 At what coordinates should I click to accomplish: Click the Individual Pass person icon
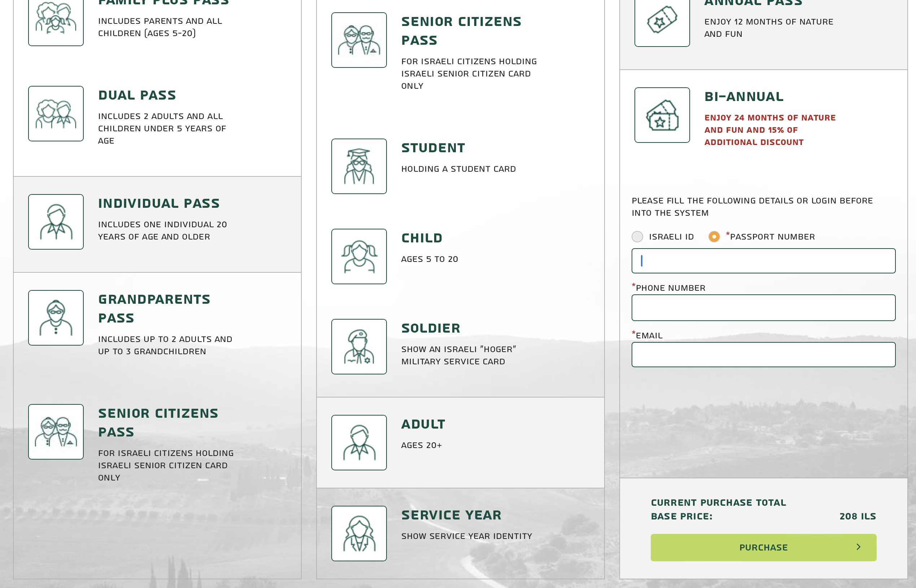coord(56,222)
